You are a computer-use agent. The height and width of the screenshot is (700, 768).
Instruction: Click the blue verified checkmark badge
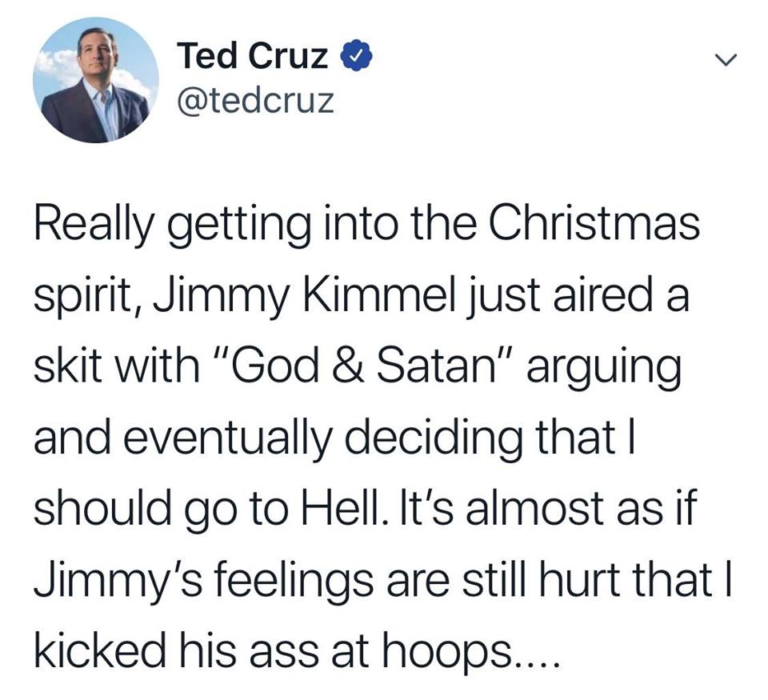357,56
